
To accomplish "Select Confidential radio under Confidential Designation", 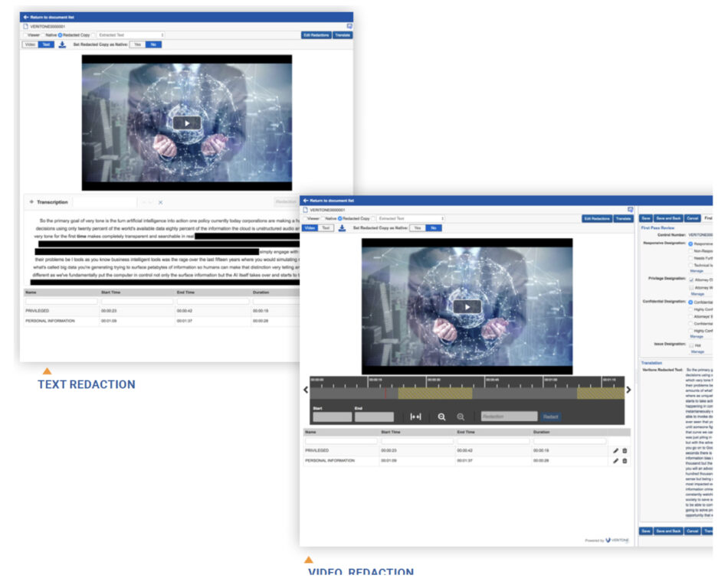I will [x=690, y=302].
